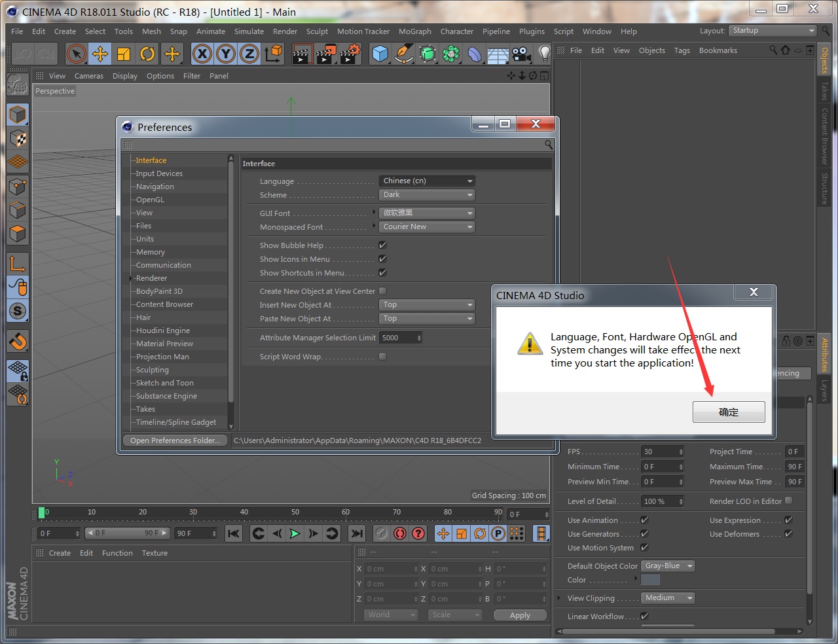The image size is (838, 644).
Task: Enable Script Word Wrap checkbox
Action: [x=383, y=356]
